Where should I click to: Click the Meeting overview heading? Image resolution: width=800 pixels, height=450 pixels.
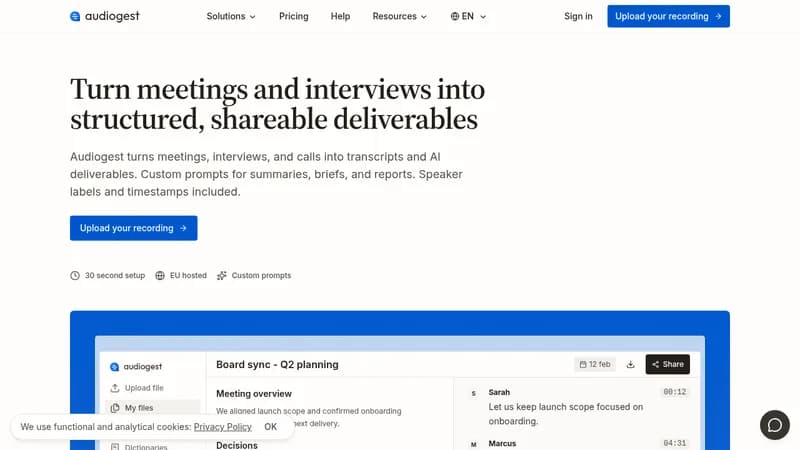click(x=254, y=393)
